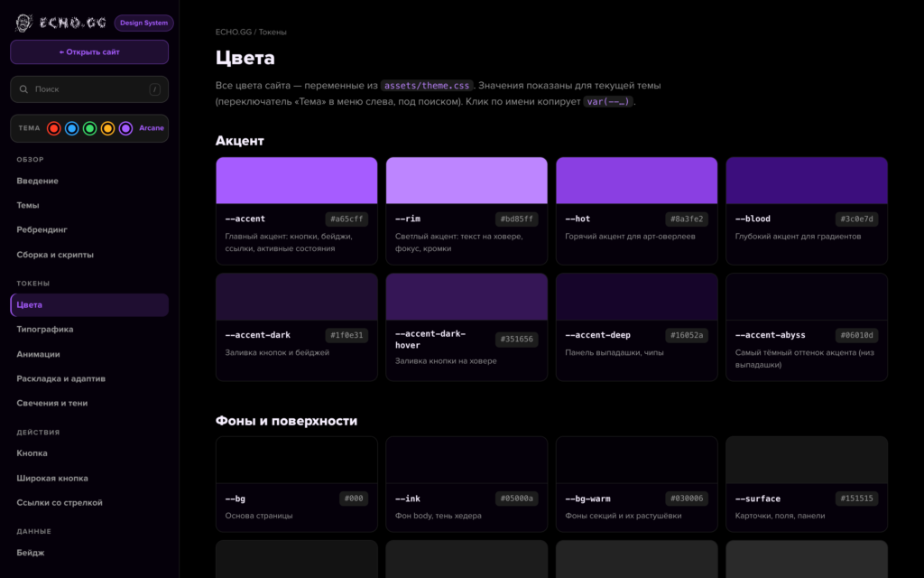Click the --surface color swatch
The height and width of the screenshot is (578, 924).
pyautogui.click(x=807, y=460)
